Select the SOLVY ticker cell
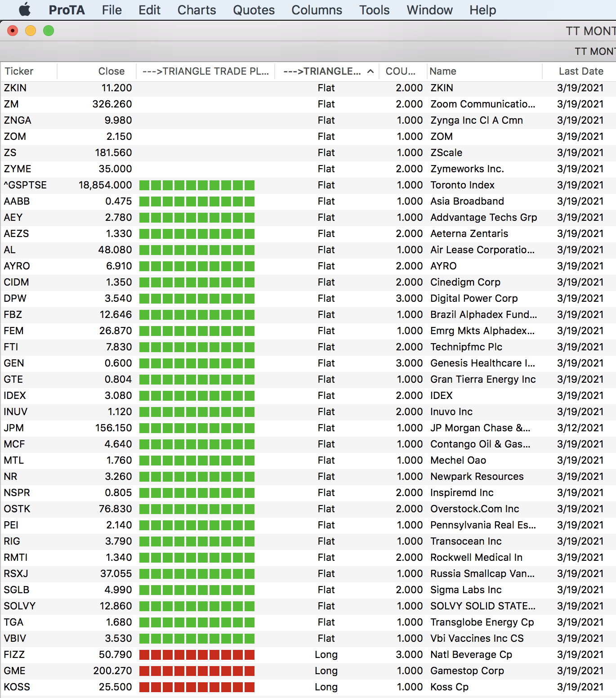Screen dimensions: 616x698 tap(19, 606)
